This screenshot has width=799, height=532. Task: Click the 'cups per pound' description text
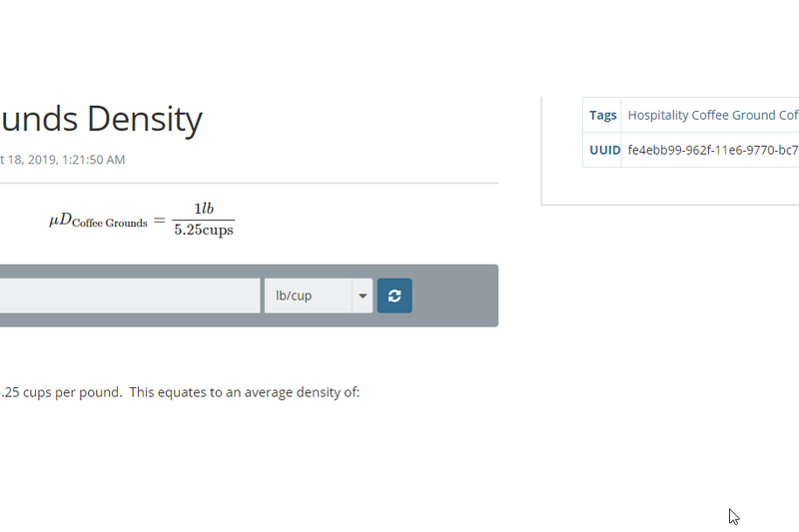click(x=70, y=392)
